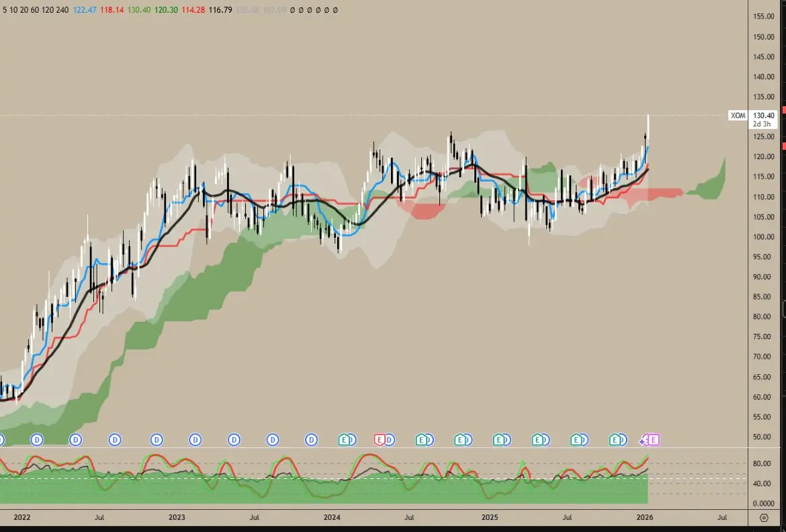Click the 2024 label on time axis
Viewport: 786px width, 532px height.
point(332,517)
